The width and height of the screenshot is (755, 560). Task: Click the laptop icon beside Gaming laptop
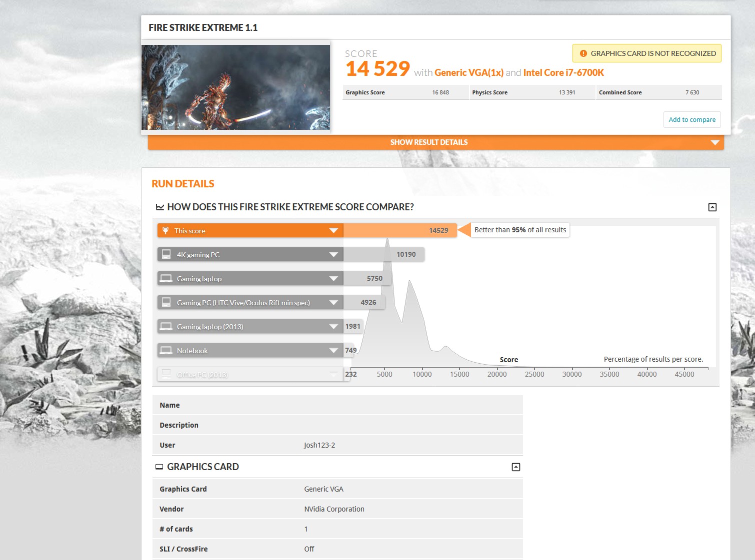click(166, 278)
